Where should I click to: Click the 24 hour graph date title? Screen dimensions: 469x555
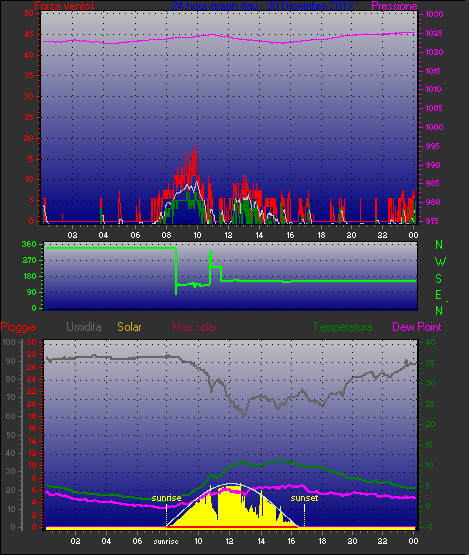coord(262,6)
